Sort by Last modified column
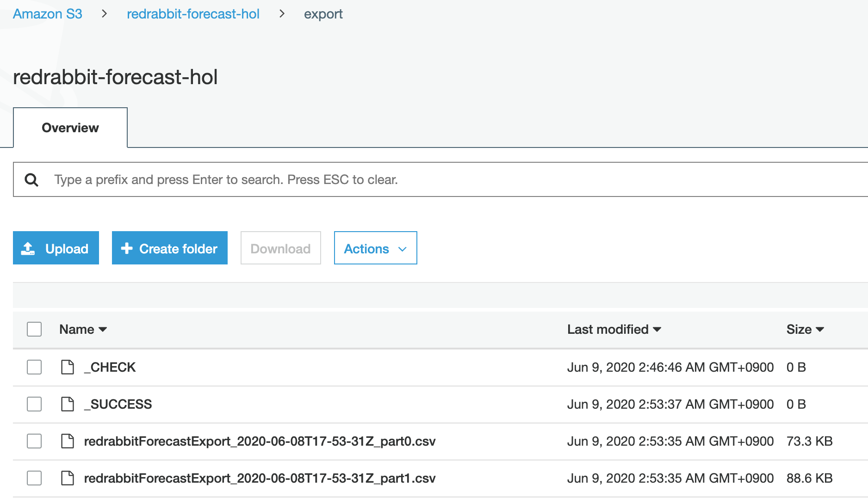Viewport: 868px width, 503px height. click(614, 329)
